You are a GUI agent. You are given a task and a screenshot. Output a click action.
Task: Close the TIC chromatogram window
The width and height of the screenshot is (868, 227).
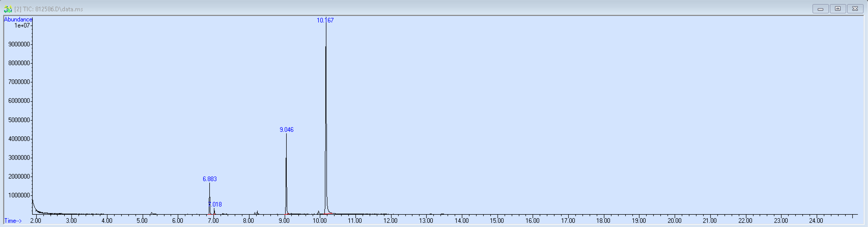[855, 9]
